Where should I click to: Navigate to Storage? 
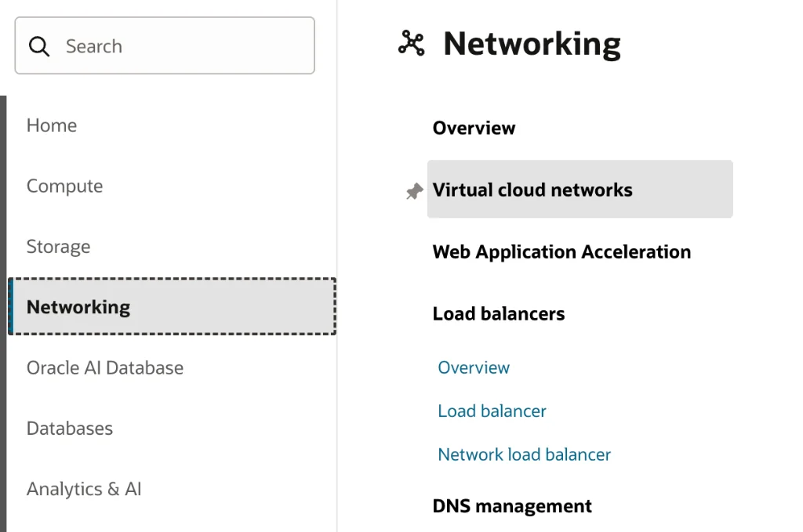(x=58, y=246)
